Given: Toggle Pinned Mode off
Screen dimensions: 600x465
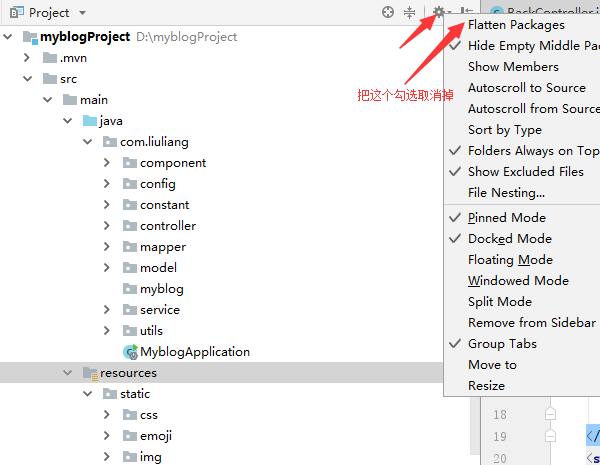Looking at the screenshot, I should (522, 218).
